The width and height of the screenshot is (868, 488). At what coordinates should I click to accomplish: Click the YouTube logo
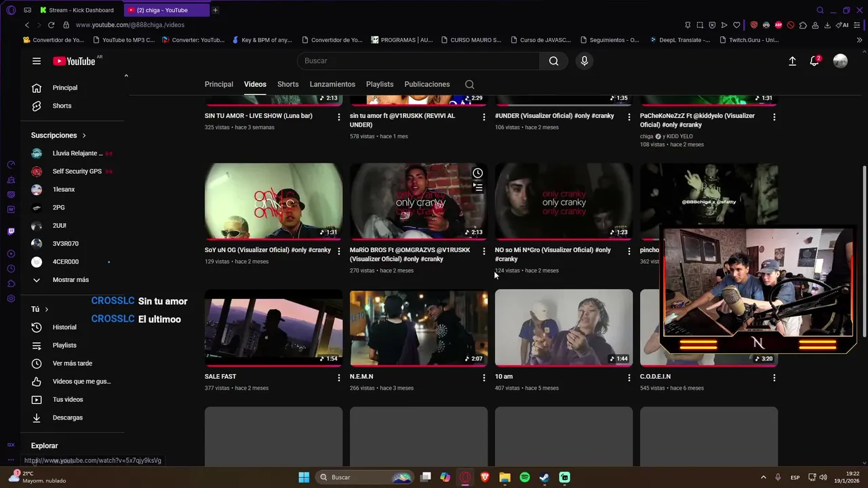tap(74, 61)
